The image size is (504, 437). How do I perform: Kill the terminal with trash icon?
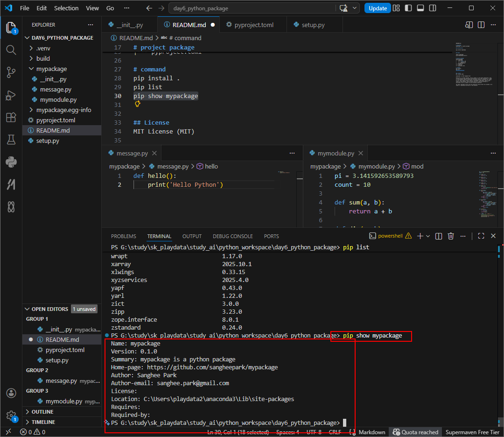coord(451,236)
